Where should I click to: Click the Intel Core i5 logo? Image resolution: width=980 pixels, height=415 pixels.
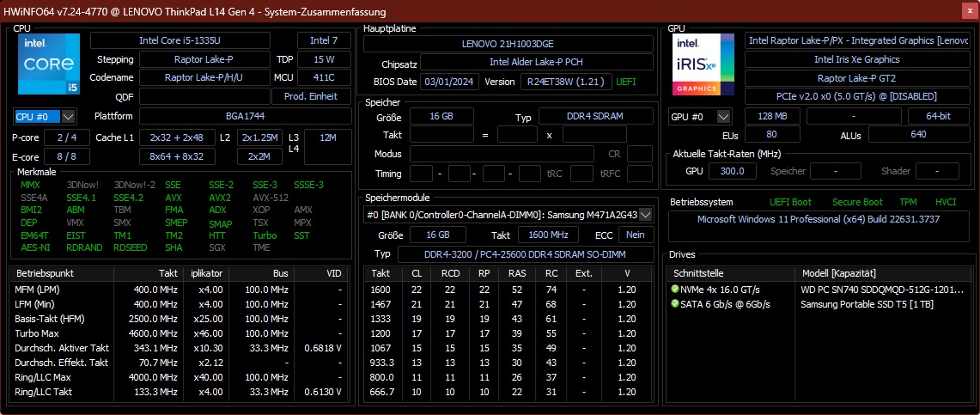pyautogui.click(x=47, y=64)
